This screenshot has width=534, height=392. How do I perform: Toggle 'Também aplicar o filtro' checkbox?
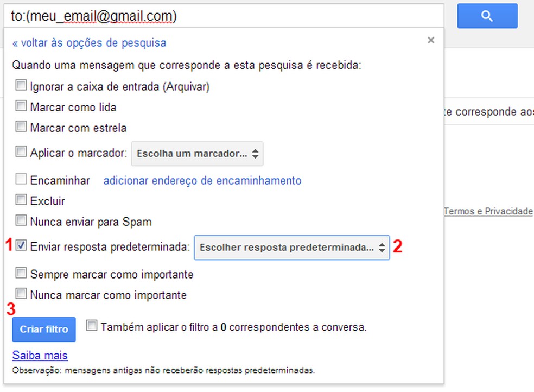coord(92,325)
